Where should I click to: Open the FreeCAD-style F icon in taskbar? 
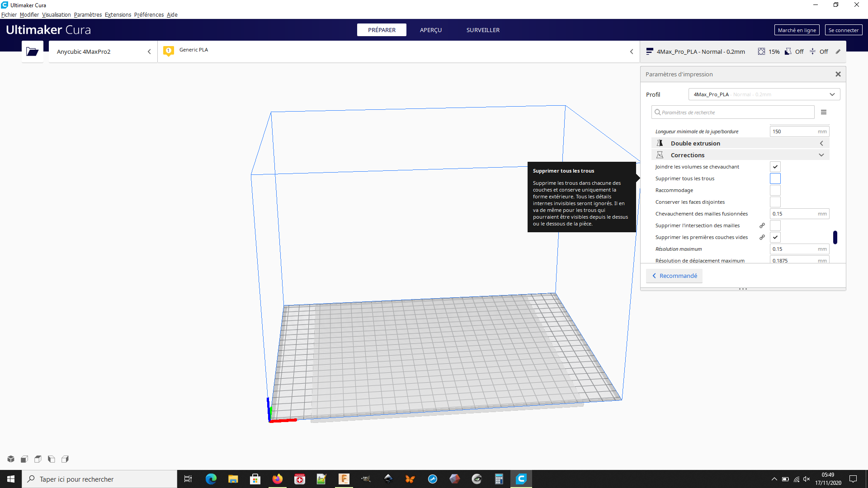pyautogui.click(x=344, y=479)
